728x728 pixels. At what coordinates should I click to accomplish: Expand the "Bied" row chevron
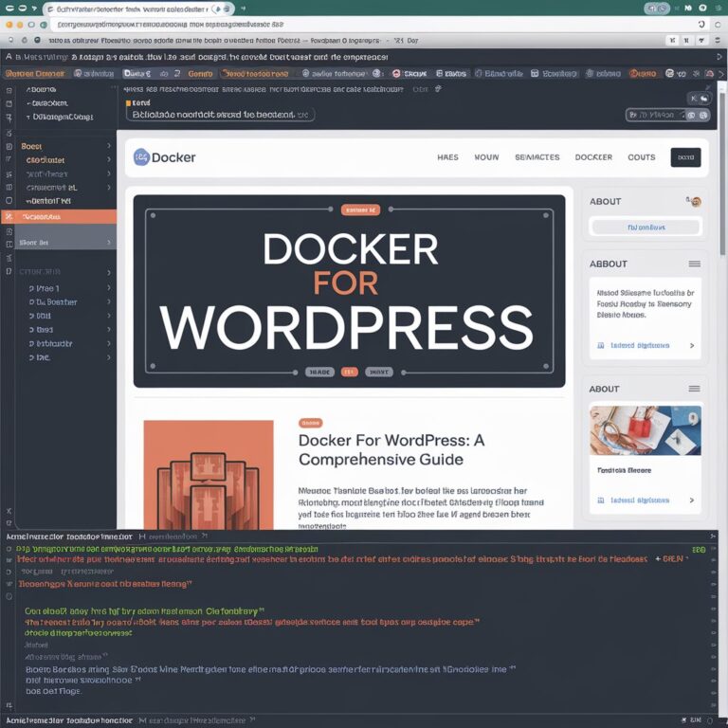point(109,330)
